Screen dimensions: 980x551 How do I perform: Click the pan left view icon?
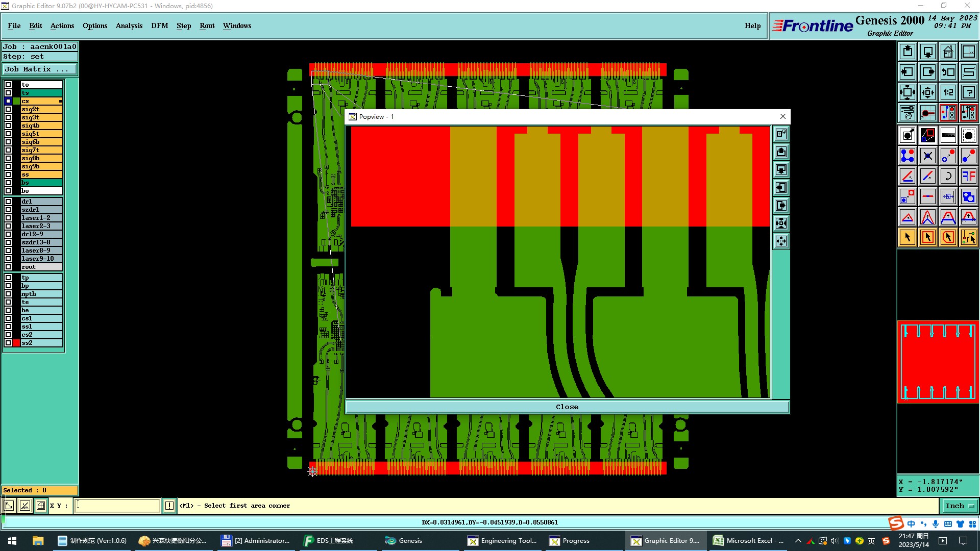[907, 72]
